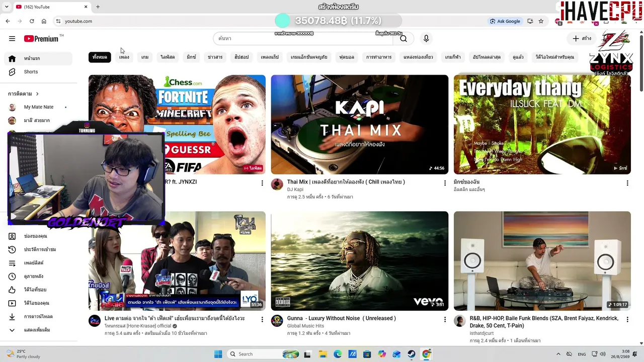Screen dimensions: 644x362
Task: Select the แหล่งท่องเที่ยว filter chip
Action: [x=418, y=57]
